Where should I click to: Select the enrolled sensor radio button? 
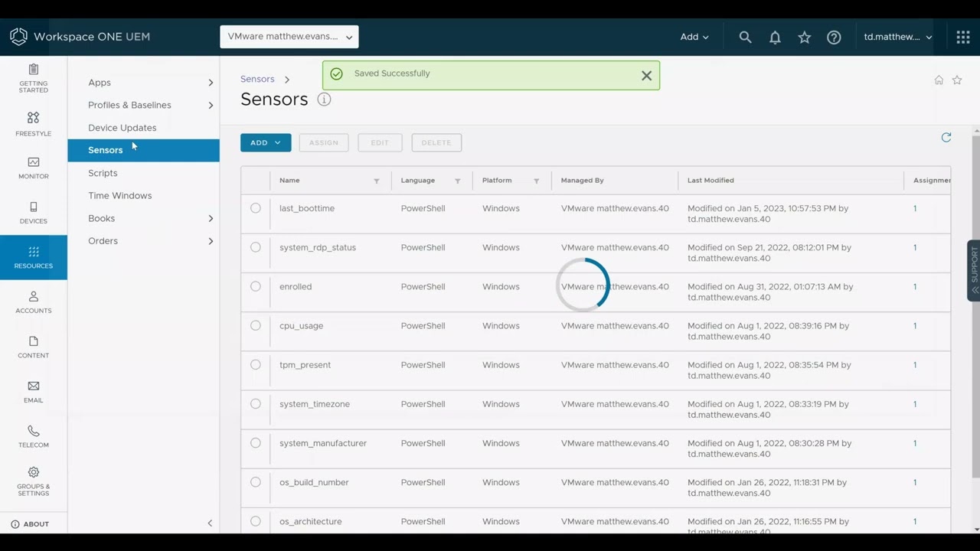pos(256,286)
